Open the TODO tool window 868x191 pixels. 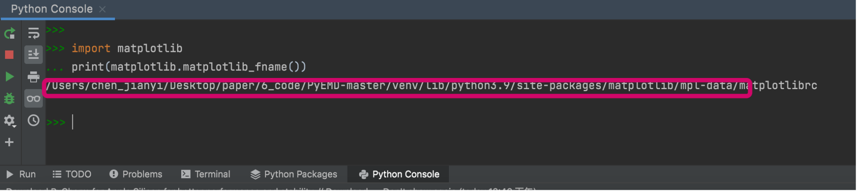72,174
